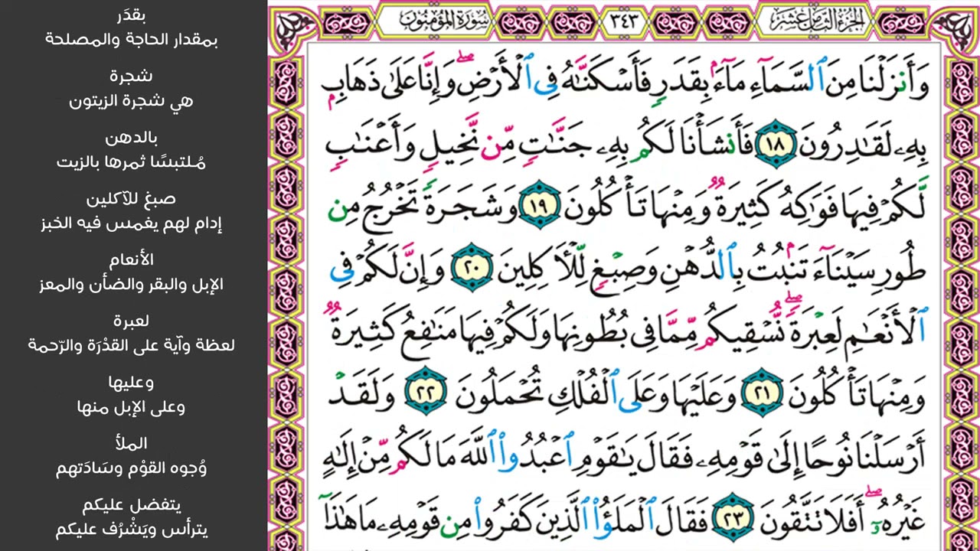Click the meaning هي شجرة الزيتون
This screenshot has height=551, width=980.
[132, 101]
